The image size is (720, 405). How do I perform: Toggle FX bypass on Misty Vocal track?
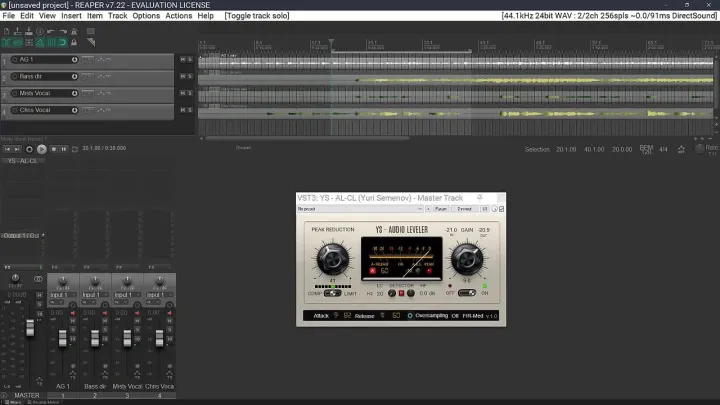click(x=74, y=93)
